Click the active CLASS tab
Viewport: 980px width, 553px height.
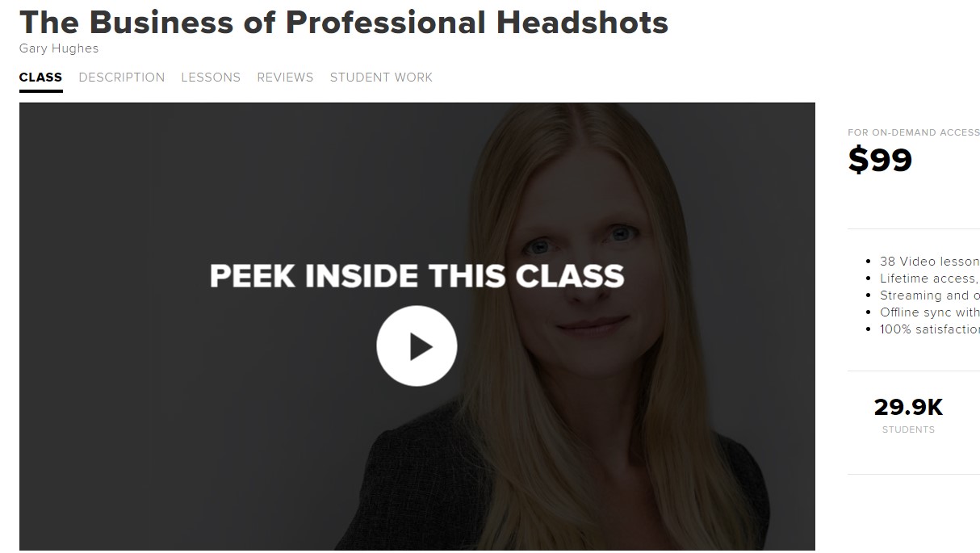[x=40, y=78]
